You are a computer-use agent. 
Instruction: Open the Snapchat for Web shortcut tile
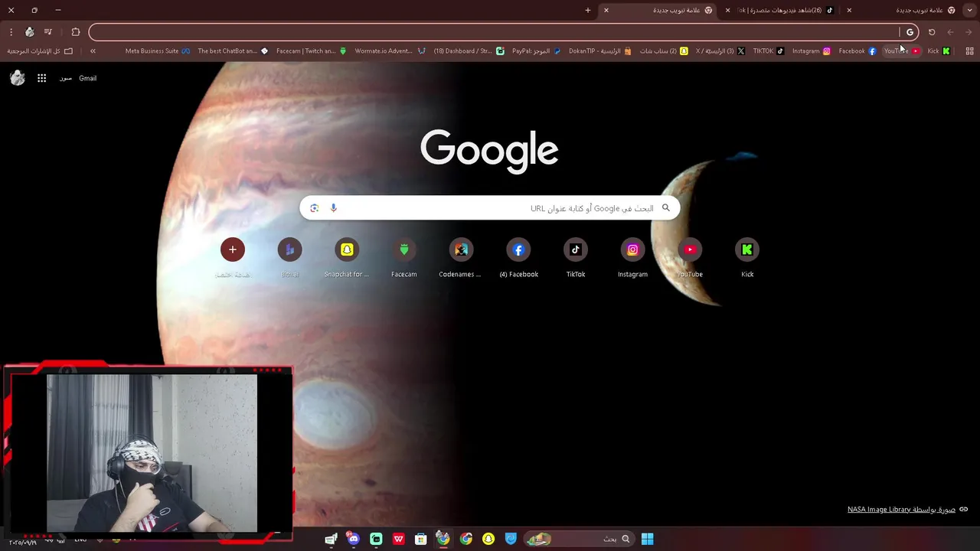click(347, 258)
